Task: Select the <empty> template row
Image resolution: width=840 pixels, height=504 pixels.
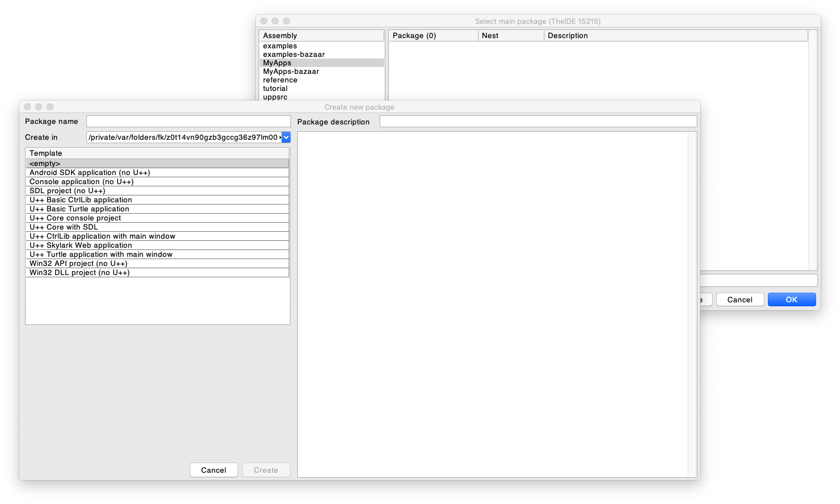Action: tap(157, 164)
